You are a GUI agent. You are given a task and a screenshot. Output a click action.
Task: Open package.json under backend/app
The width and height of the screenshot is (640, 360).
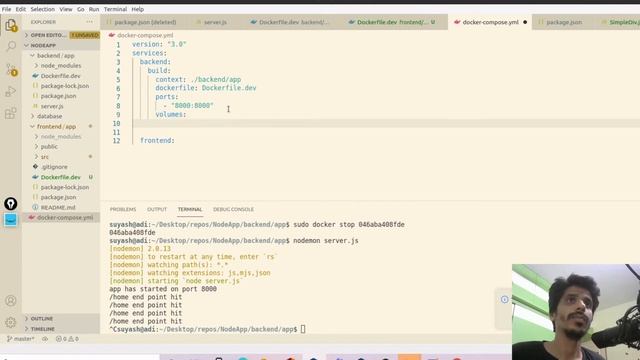coord(61,96)
